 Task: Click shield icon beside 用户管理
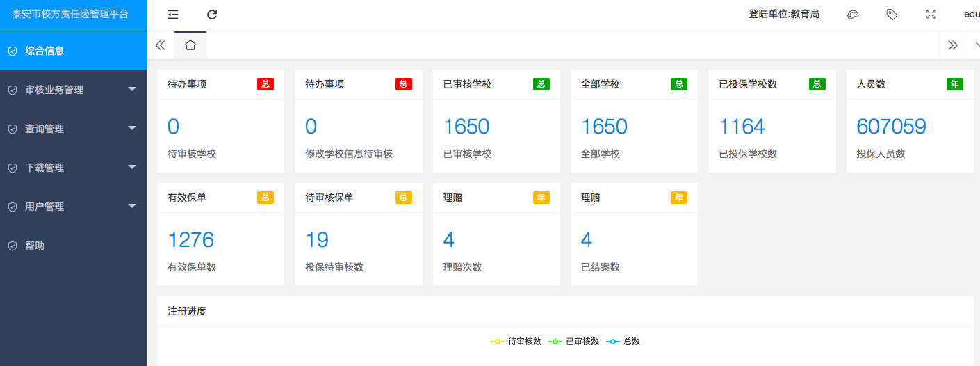click(x=12, y=207)
